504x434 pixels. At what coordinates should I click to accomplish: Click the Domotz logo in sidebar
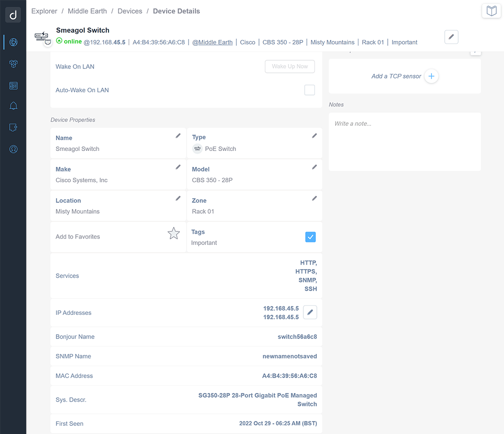13,15
